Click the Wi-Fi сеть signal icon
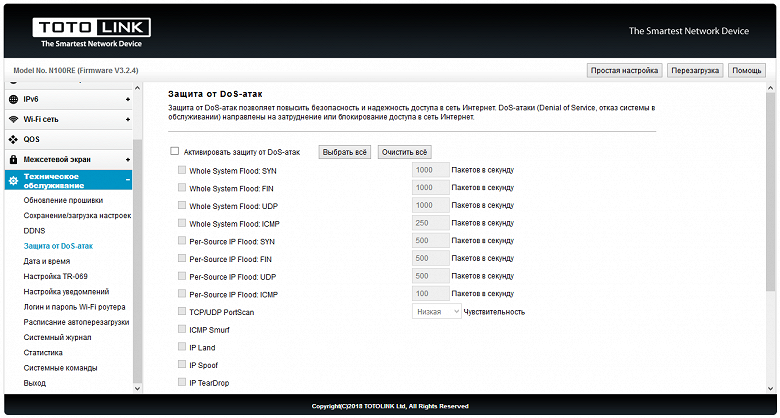The width and height of the screenshot is (780, 418). tap(13, 119)
